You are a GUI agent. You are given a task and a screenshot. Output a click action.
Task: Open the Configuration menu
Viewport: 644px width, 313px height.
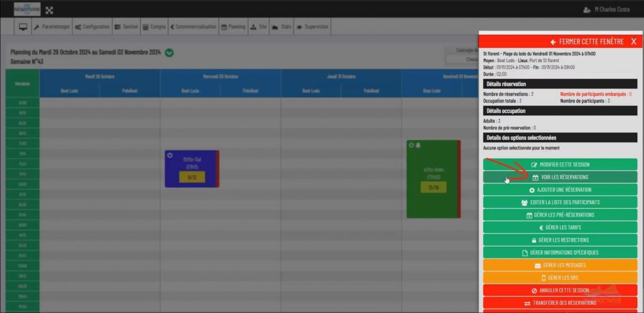coord(92,27)
